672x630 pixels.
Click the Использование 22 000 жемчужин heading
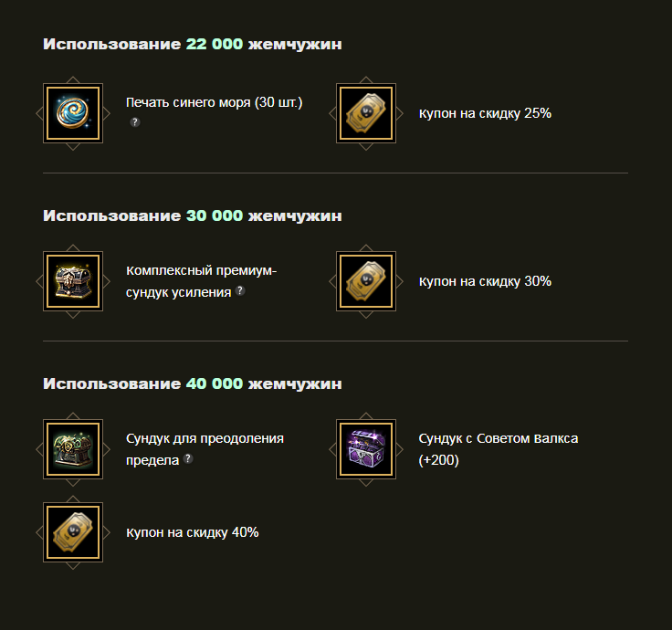(x=193, y=44)
